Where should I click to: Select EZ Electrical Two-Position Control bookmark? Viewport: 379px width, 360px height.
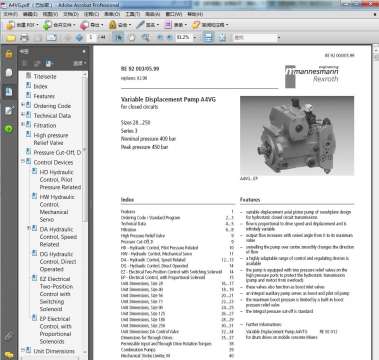tap(56, 294)
